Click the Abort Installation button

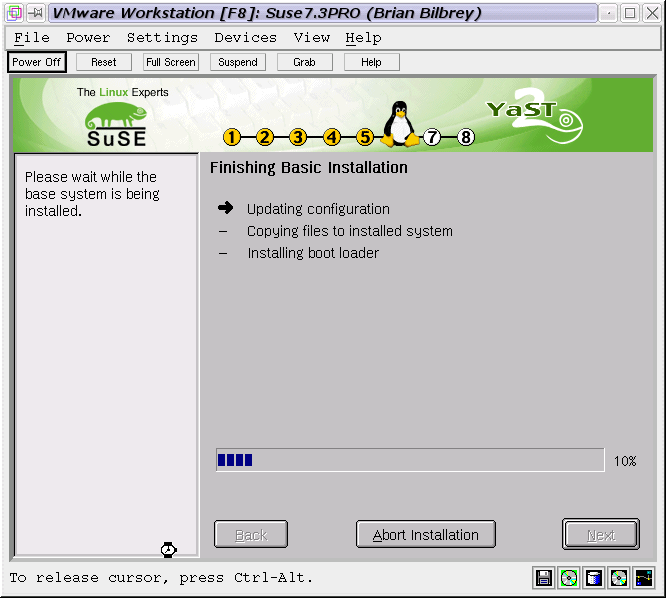click(x=425, y=535)
